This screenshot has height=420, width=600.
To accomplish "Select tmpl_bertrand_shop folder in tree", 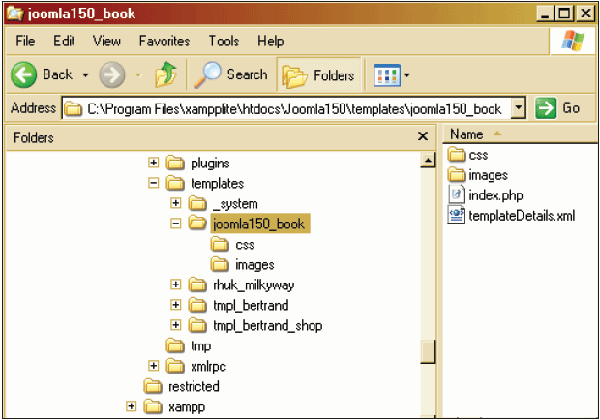I will [x=267, y=326].
